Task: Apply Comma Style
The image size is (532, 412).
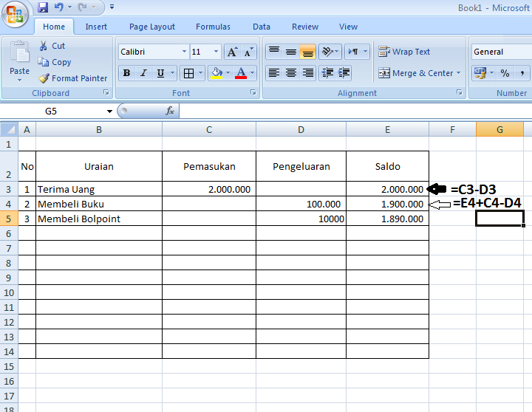Action: click(522, 73)
